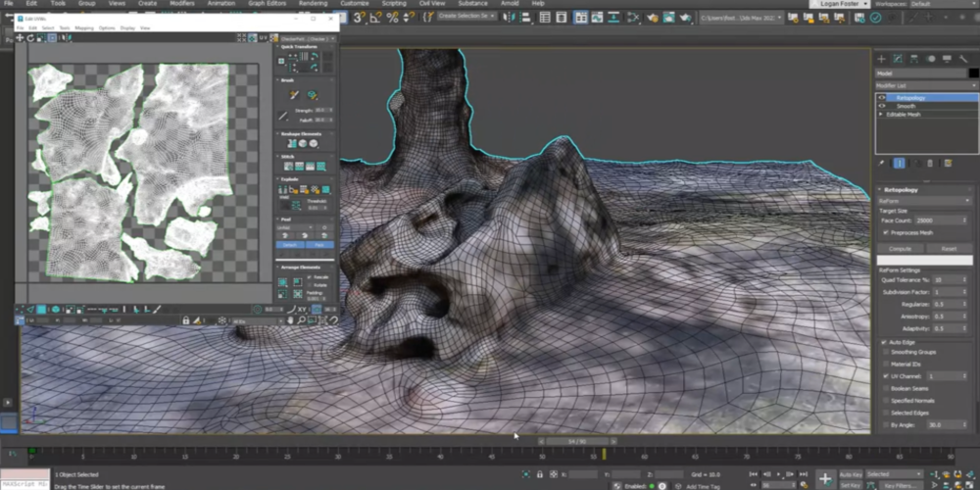
Task: Click the show end result toggle icon
Action: [x=899, y=163]
